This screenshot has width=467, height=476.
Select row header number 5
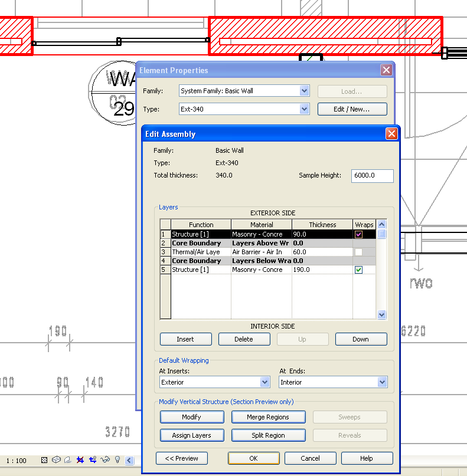(x=165, y=270)
